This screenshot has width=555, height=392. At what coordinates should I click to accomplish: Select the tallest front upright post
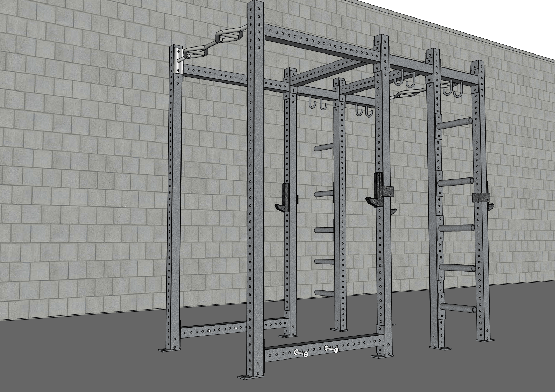(x=255, y=189)
